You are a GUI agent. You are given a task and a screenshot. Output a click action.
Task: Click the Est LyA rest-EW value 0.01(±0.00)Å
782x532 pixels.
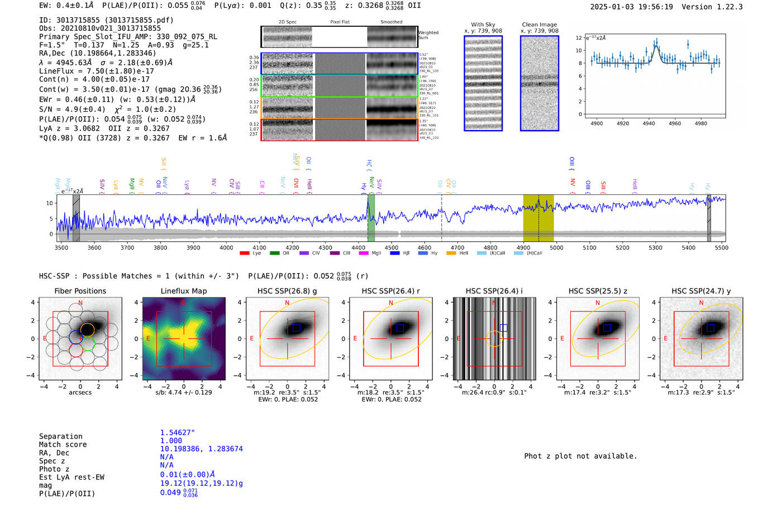point(188,475)
